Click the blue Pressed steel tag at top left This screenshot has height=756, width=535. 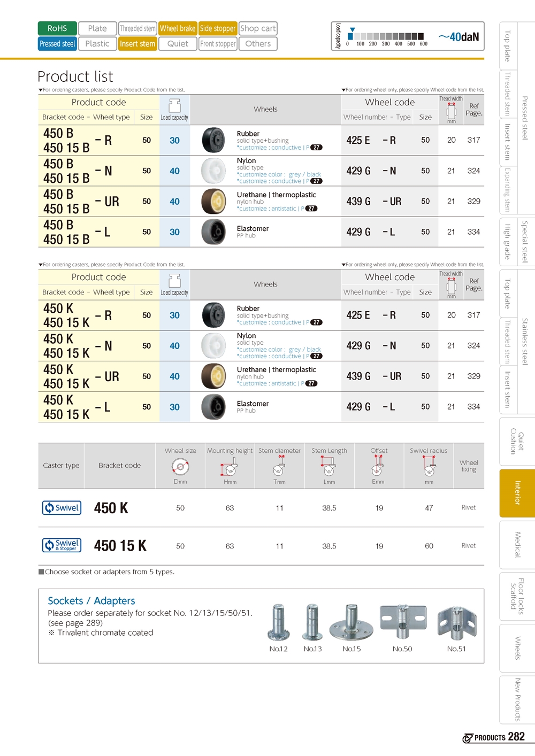coord(57,44)
